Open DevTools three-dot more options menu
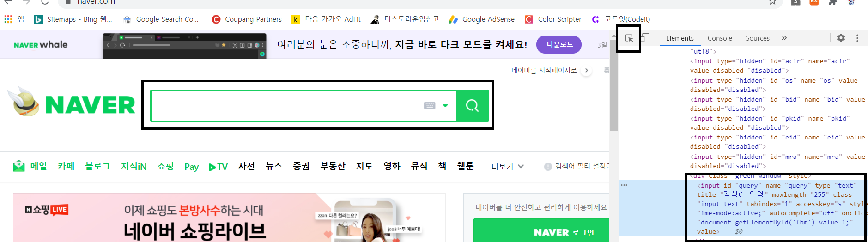The image size is (868, 242). [857, 38]
